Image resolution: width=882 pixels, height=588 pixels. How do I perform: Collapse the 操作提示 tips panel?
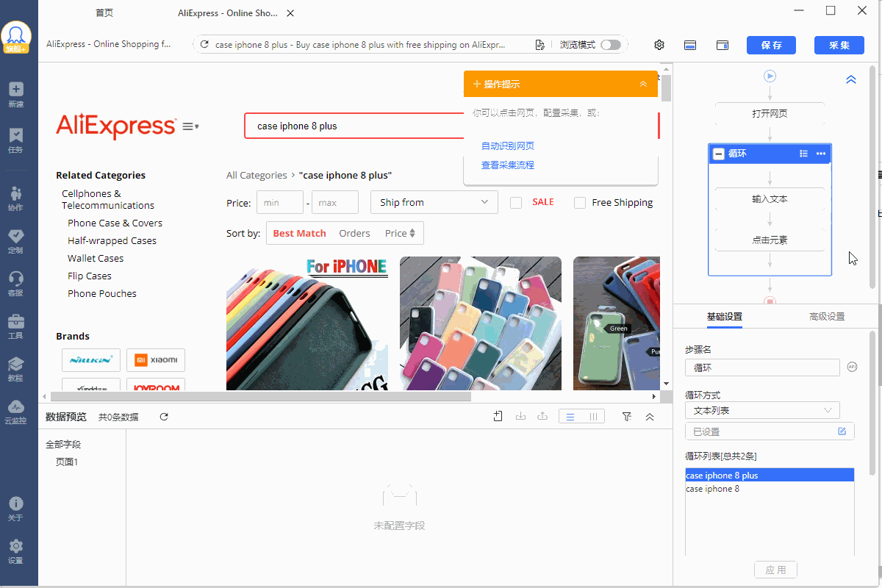[x=643, y=84]
